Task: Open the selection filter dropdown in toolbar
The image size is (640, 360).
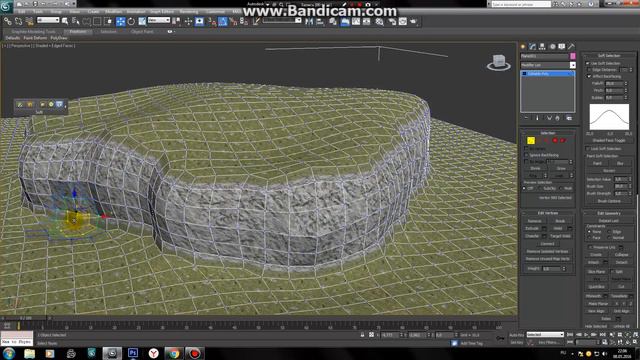Action: [x=48, y=20]
